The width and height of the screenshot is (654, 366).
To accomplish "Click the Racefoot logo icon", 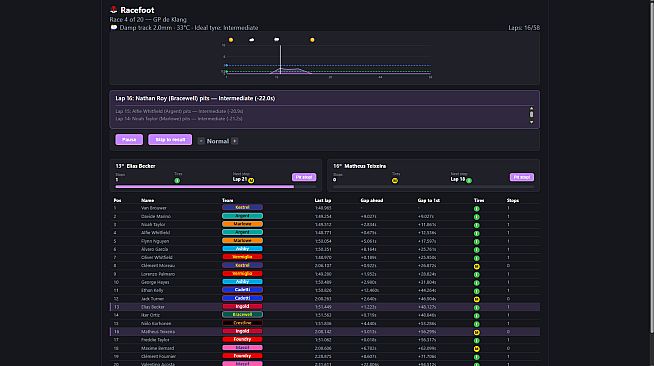I will [x=113, y=10].
